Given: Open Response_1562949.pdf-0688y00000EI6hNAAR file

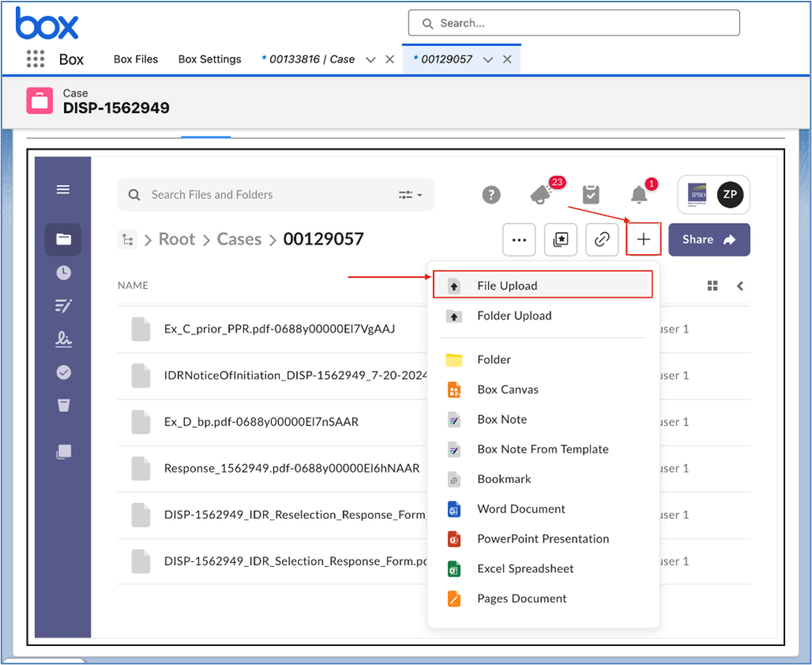Looking at the screenshot, I should (292, 468).
